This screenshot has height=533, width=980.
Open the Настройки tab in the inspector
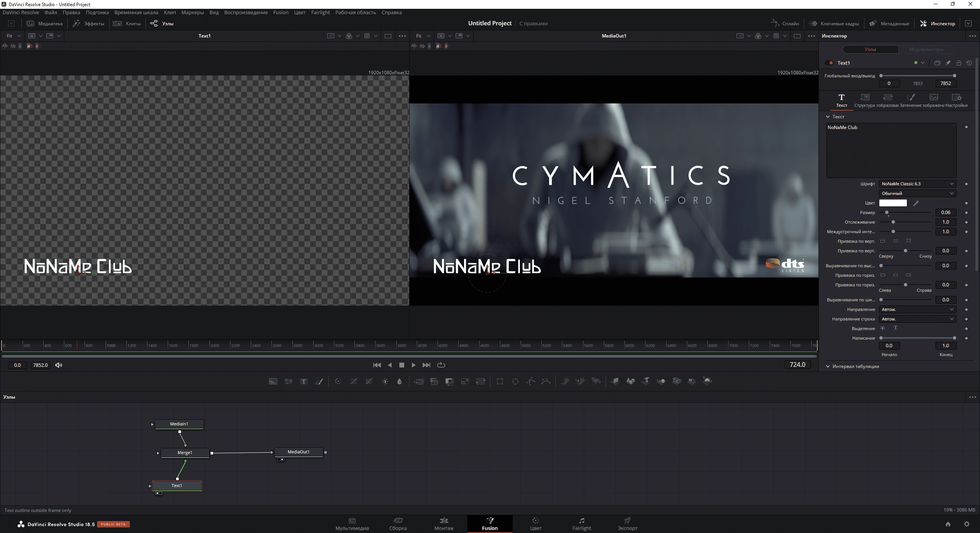(956, 101)
